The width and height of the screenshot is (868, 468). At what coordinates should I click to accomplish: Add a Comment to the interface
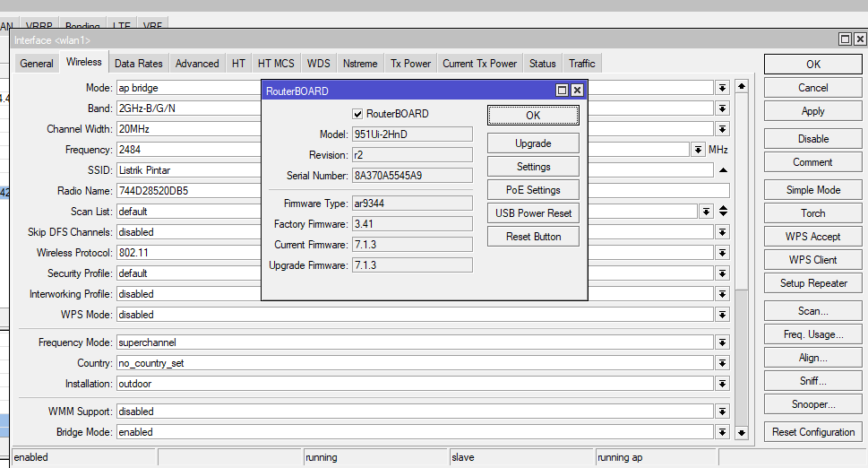[813, 161]
